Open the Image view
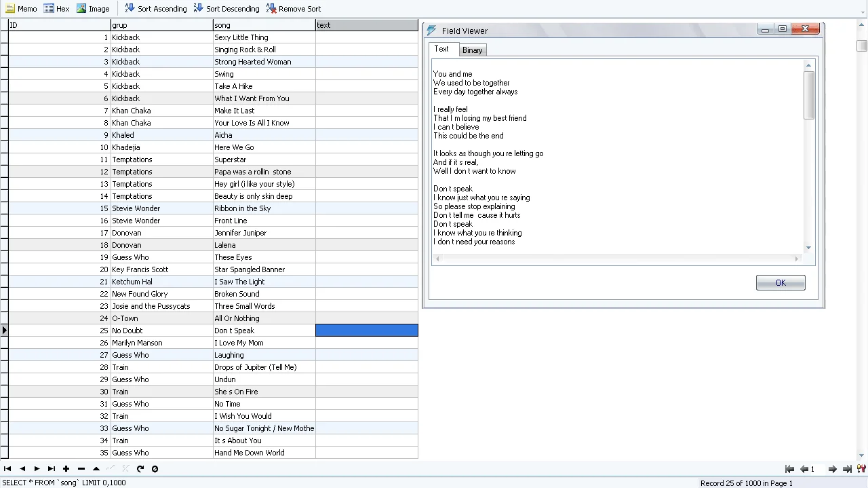The height and width of the screenshot is (488, 868). pyautogui.click(x=93, y=9)
